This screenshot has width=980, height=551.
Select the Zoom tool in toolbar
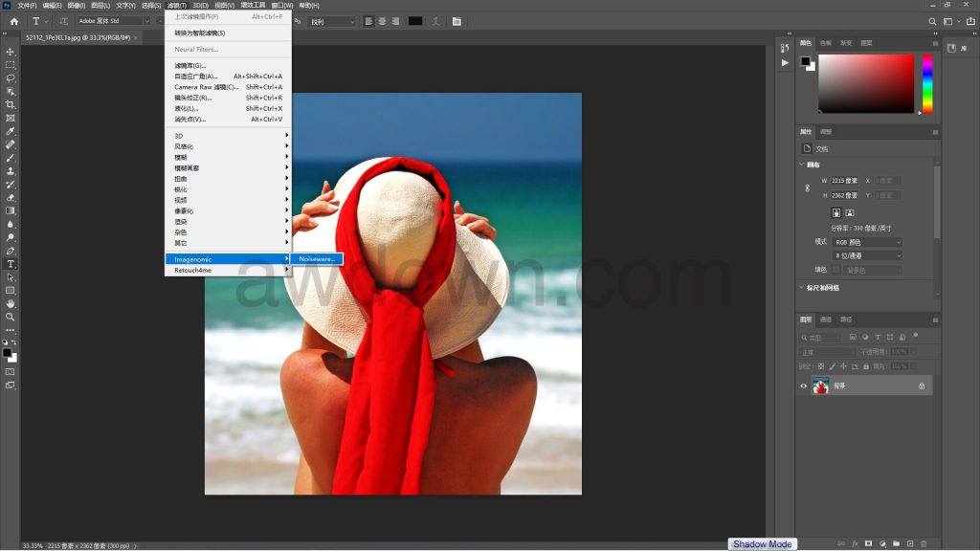pos(11,317)
